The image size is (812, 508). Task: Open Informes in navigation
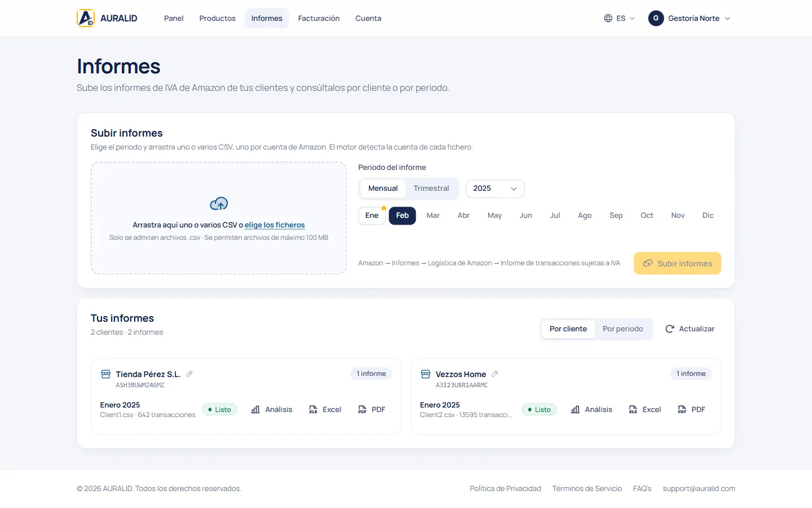(267, 18)
